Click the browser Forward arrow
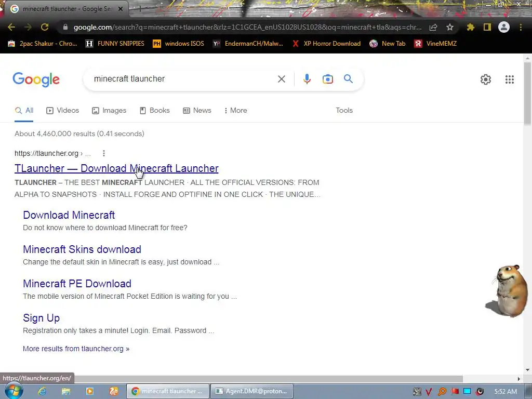Screen dimensions: 532x399 28,27
